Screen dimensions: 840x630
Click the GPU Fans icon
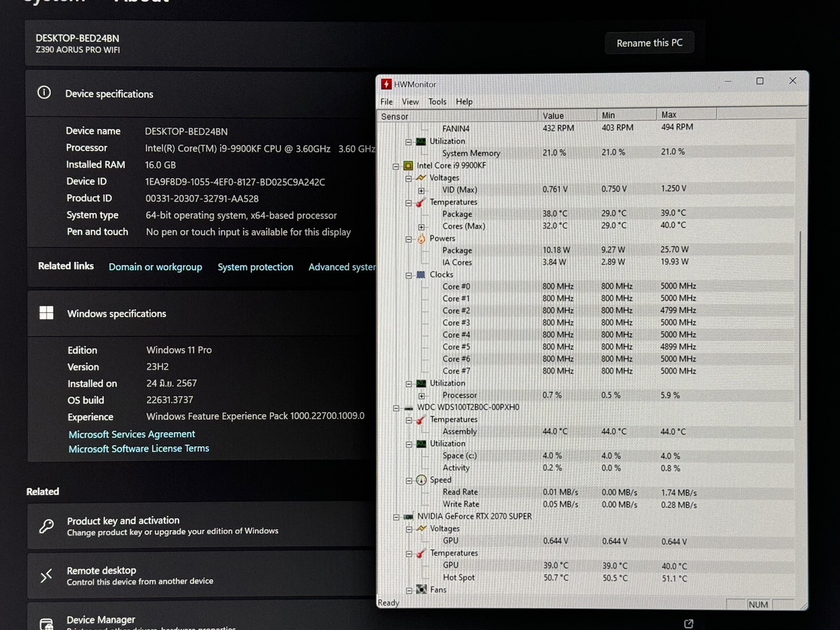[x=421, y=590]
